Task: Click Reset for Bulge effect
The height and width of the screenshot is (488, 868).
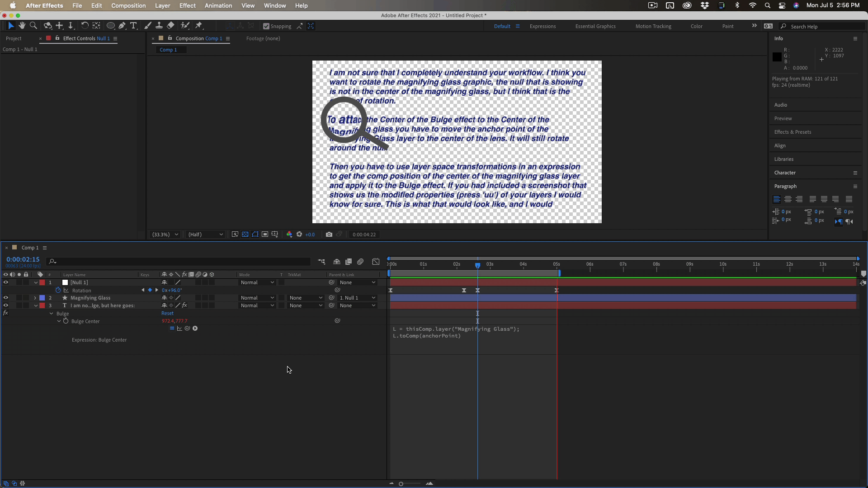Action: 167,313
